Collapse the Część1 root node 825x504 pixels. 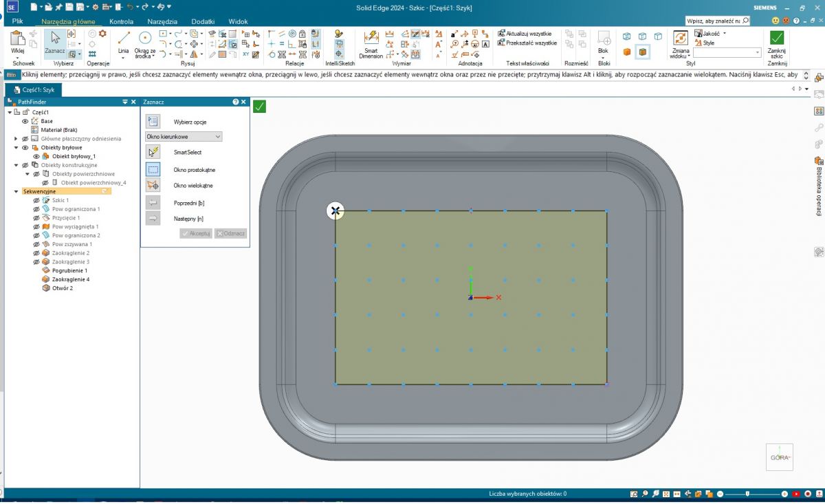10,112
